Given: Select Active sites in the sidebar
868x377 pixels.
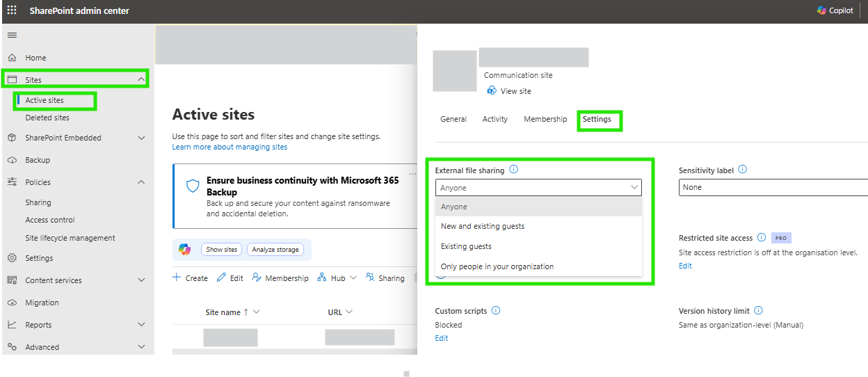Looking at the screenshot, I should 45,100.
